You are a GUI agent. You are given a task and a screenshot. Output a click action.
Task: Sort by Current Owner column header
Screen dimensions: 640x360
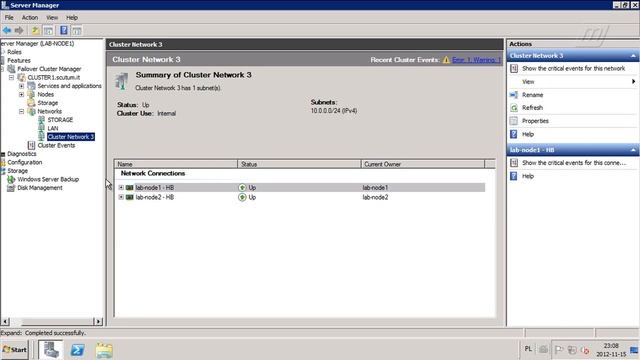pos(423,164)
